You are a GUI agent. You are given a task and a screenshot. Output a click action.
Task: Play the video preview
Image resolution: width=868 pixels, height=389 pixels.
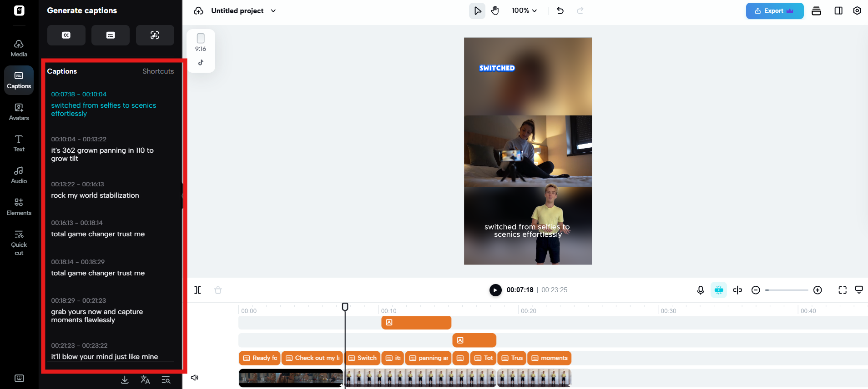495,290
